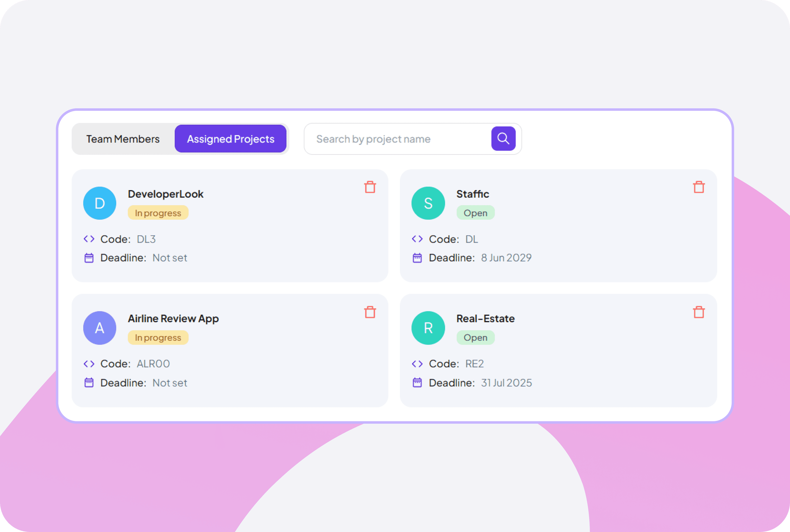Click the Open status badge on Staffic

(x=476, y=213)
